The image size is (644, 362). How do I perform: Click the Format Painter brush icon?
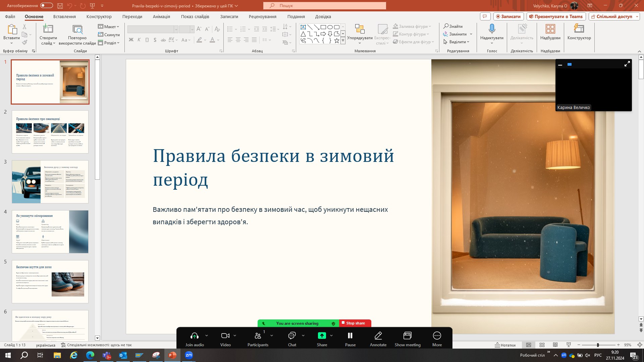[24, 43]
